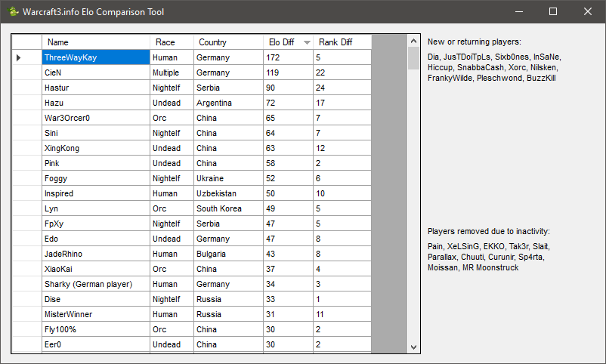Select the Hastur name cell
This screenshot has width=606, height=364.
coord(96,88)
